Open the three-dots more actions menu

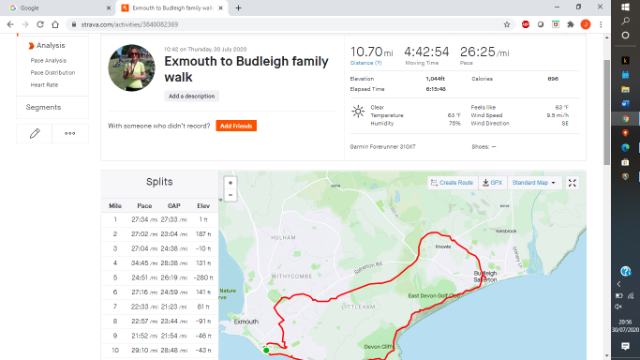click(70, 133)
